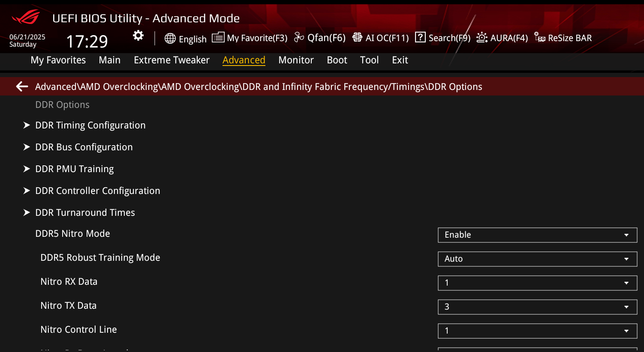Click the DDR Options heading
Viewport: 644px width, 352px height.
coord(62,104)
